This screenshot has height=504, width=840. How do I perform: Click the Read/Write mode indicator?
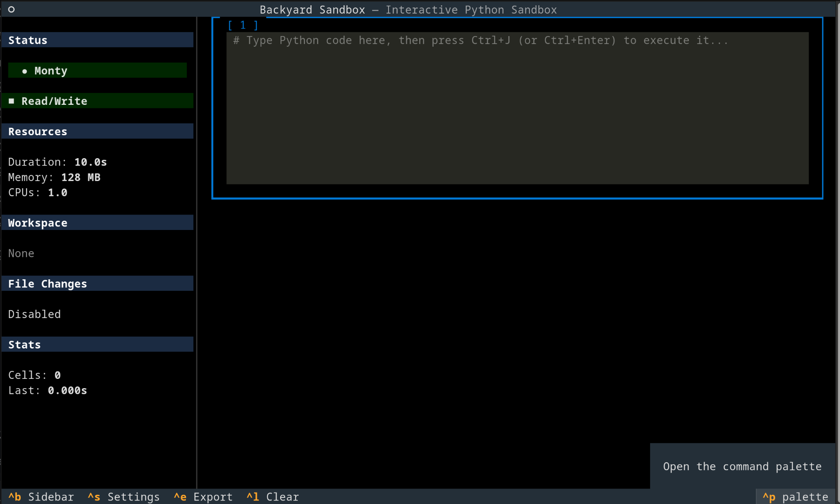click(x=97, y=101)
